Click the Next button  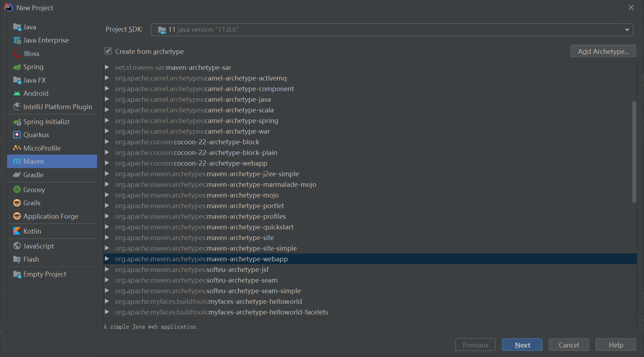522,345
